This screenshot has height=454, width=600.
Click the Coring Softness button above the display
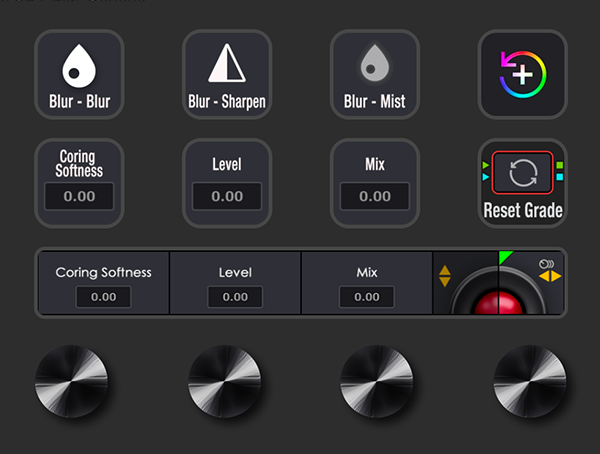pos(79,183)
